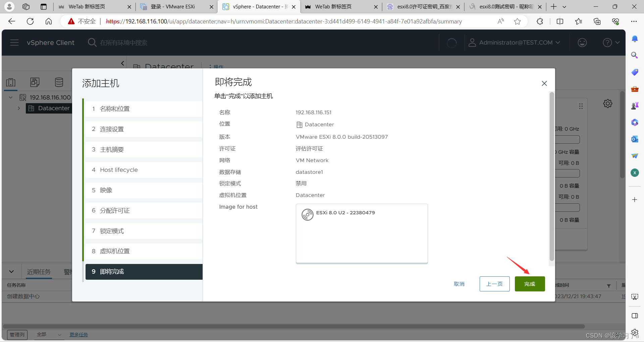Click the filter icon in the tasks table header
Viewport: 644px width, 342px height.
point(608,286)
